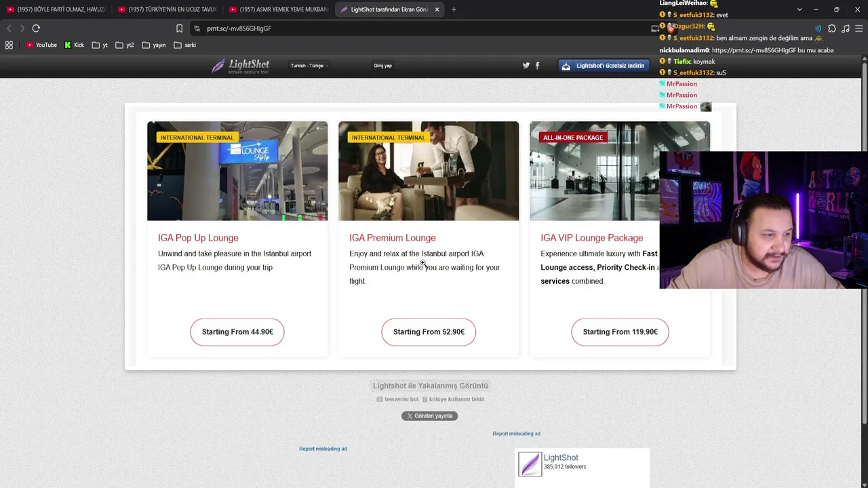The image size is (868, 488).
Task: Switch to 'TÜRKİYE'NİN EN UCUZ TAVUK' tab
Action: tap(166, 9)
